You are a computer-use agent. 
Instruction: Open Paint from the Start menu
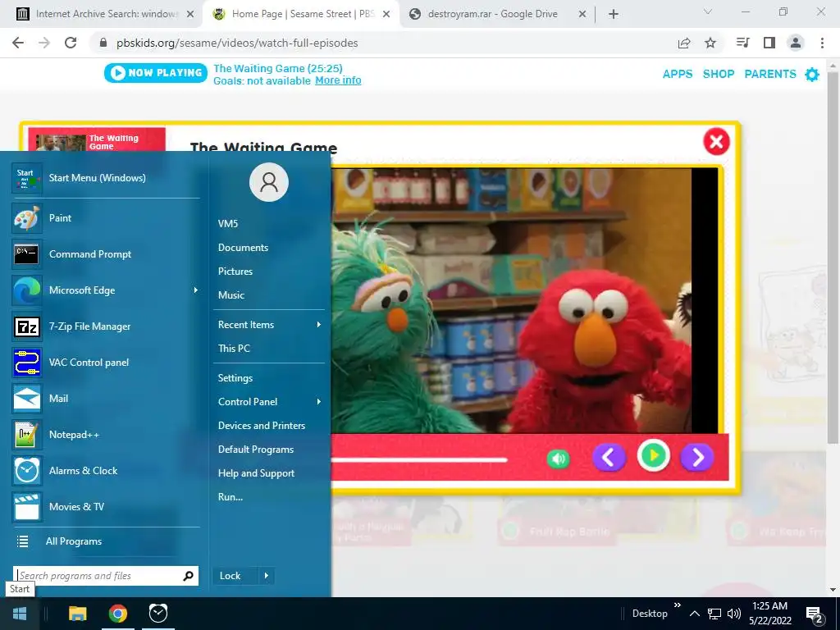[106, 218]
